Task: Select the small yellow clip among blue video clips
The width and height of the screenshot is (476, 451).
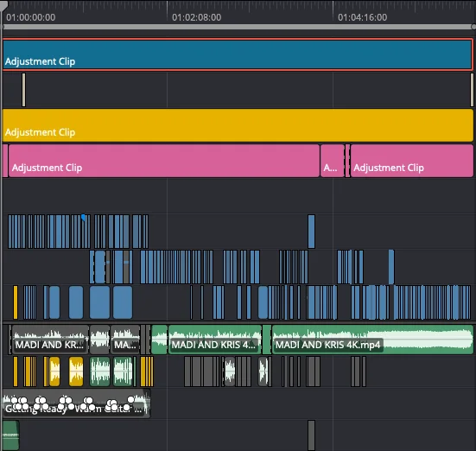Action: 16,302
